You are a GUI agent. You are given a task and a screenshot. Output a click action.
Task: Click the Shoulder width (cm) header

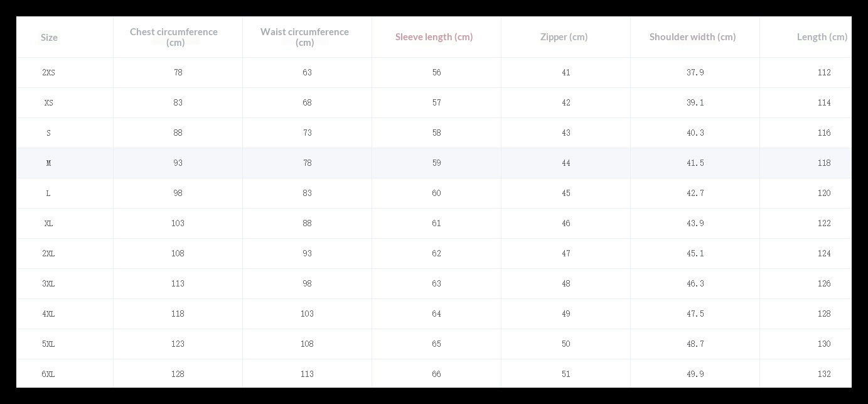692,36
